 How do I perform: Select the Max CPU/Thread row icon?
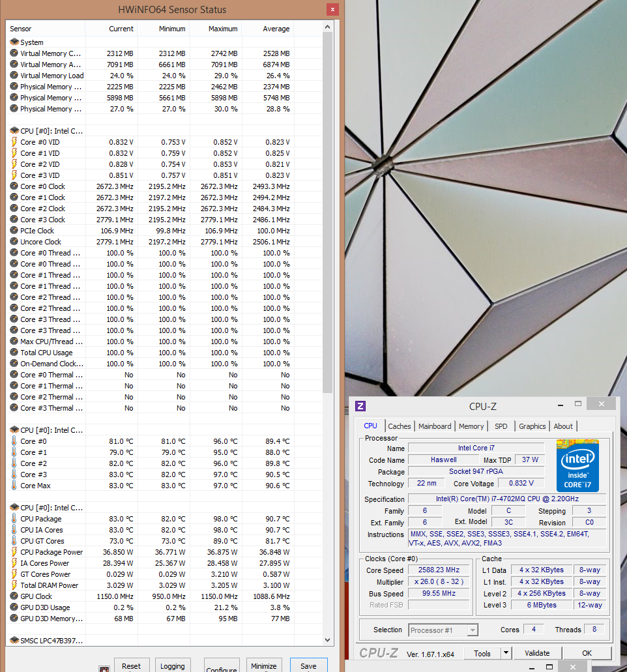click(14, 342)
